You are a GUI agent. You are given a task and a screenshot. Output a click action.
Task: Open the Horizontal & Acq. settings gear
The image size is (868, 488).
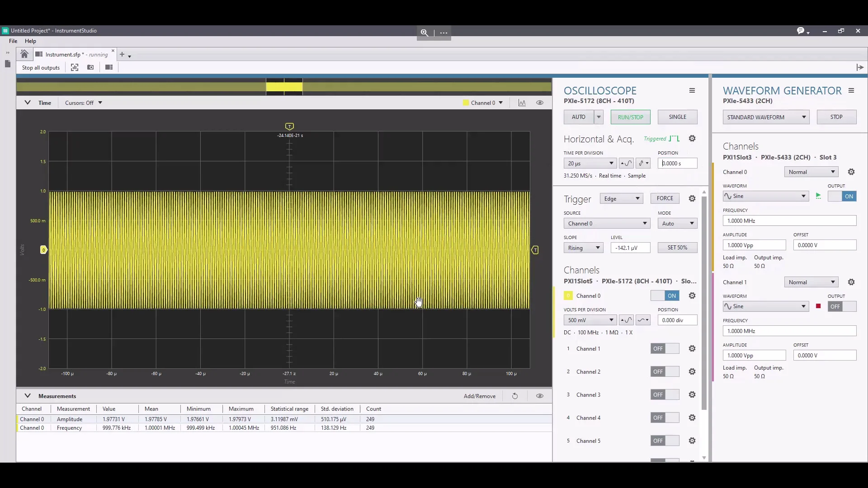point(692,139)
